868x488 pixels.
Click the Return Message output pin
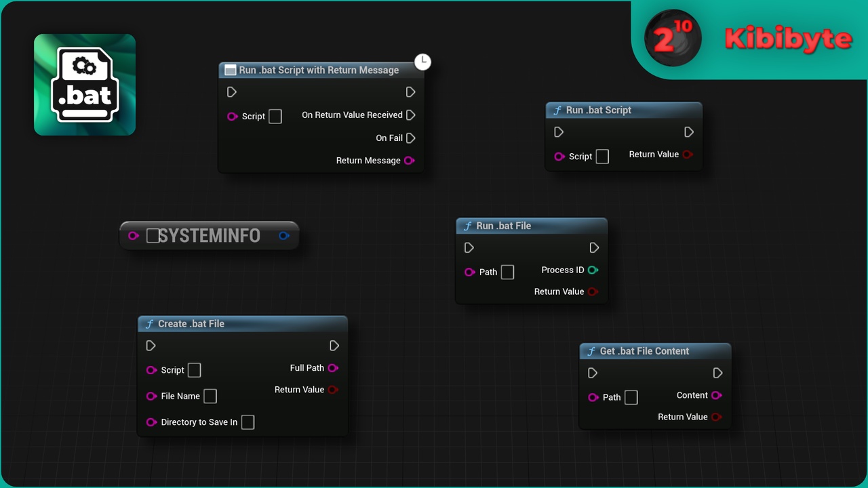point(409,161)
